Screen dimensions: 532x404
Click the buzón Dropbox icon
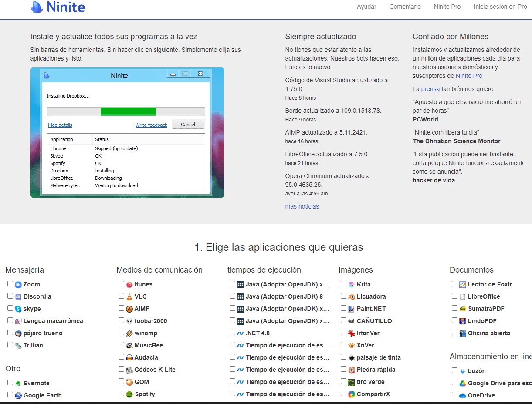coord(463,371)
